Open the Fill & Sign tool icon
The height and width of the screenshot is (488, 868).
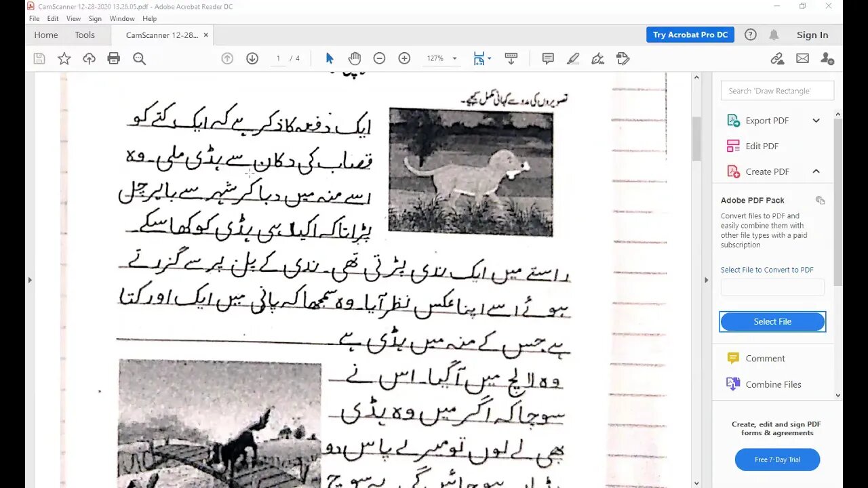pyautogui.click(x=597, y=59)
